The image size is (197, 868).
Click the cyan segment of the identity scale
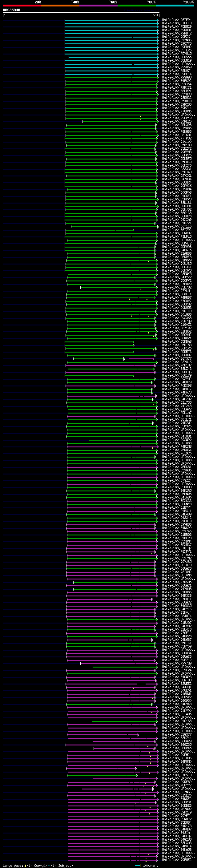tap(175, 6)
